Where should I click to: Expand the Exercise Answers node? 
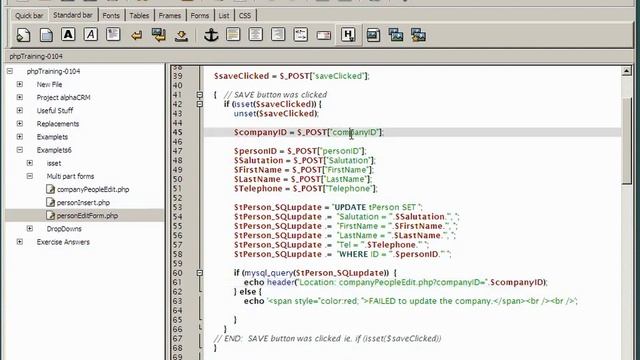20,242
